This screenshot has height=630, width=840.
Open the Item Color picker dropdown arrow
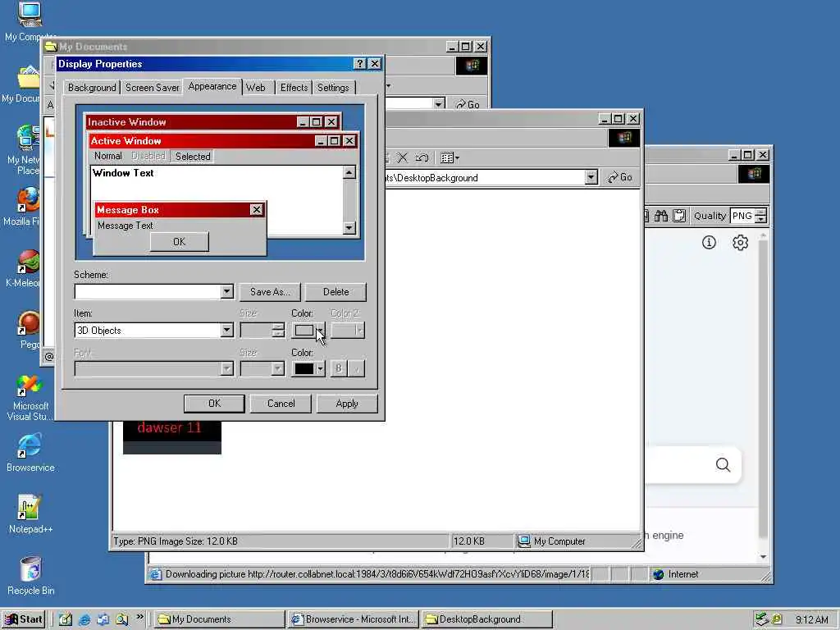[x=320, y=331]
